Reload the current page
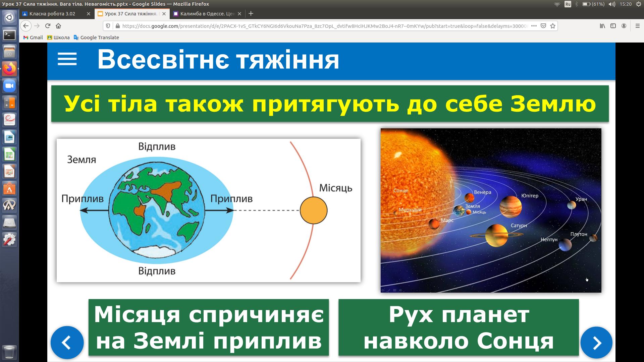Image resolution: width=644 pixels, height=362 pixels. pos(48,26)
